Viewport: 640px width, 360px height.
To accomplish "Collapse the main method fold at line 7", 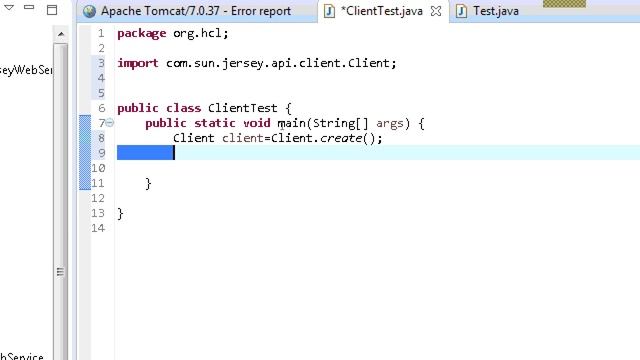I will coord(110,123).
